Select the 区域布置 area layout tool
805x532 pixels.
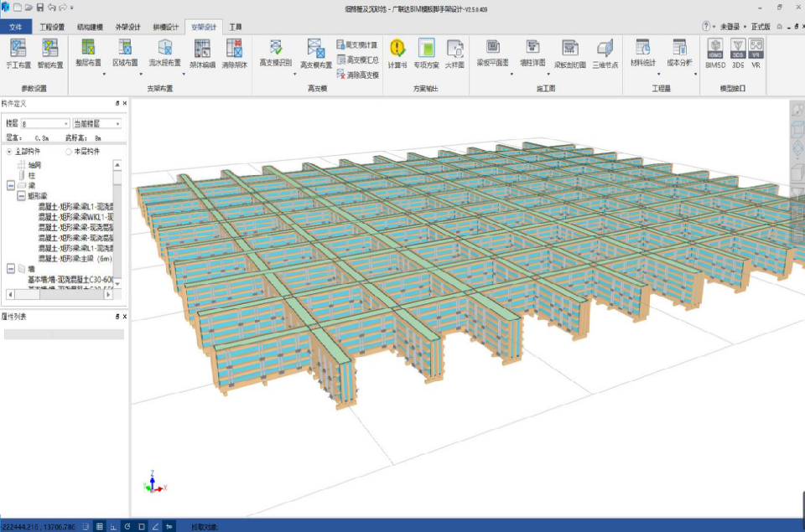(x=125, y=52)
